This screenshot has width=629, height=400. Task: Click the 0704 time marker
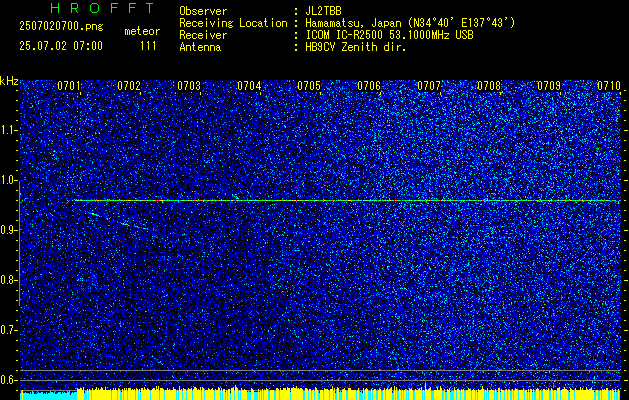coord(249,86)
